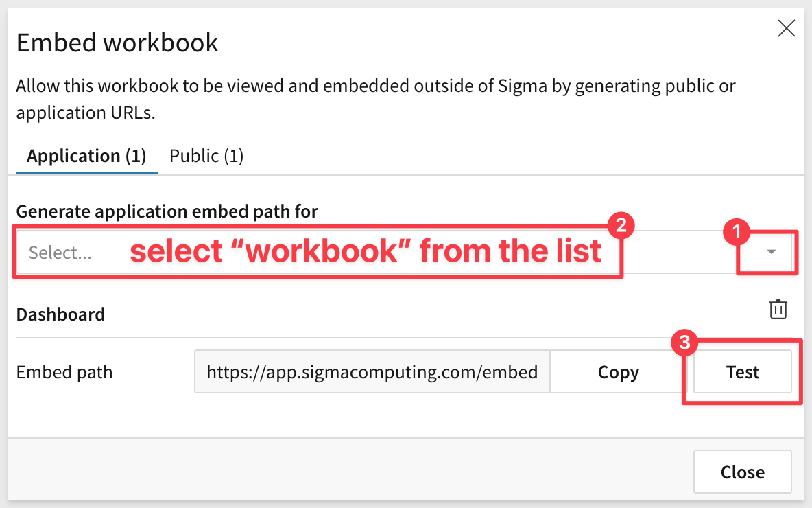The width and height of the screenshot is (812, 508).
Task: Open the Public (1) tab
Action: 206,156
